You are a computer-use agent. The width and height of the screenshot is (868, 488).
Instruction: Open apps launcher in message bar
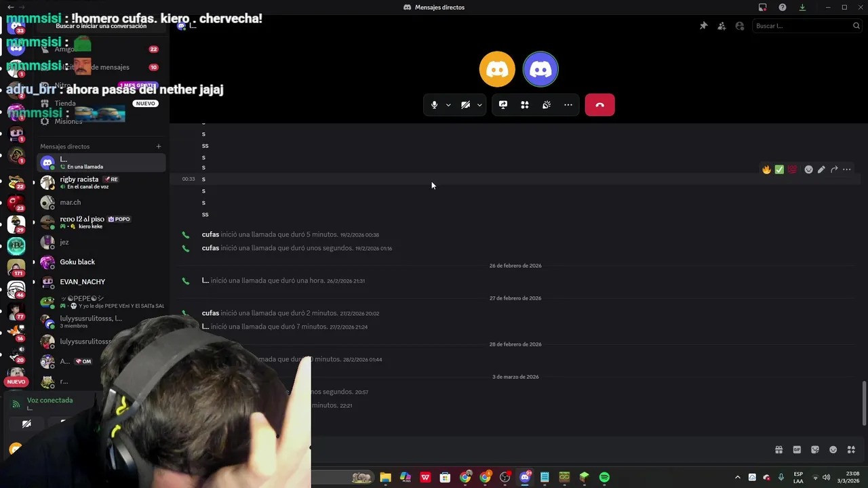pos(852,449)
